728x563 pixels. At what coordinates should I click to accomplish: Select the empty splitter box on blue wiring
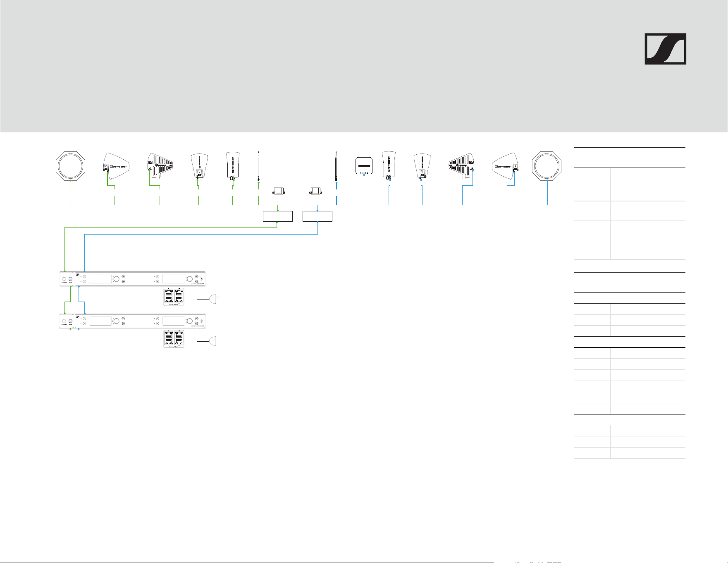(317, 216)
